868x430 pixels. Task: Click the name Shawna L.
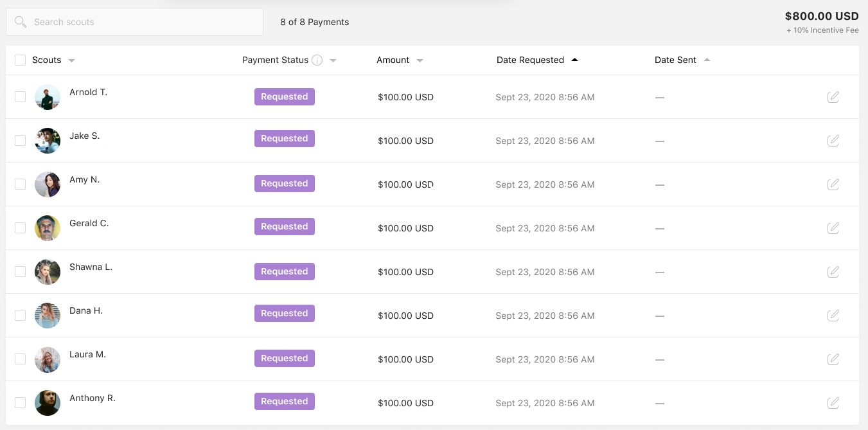91,267
